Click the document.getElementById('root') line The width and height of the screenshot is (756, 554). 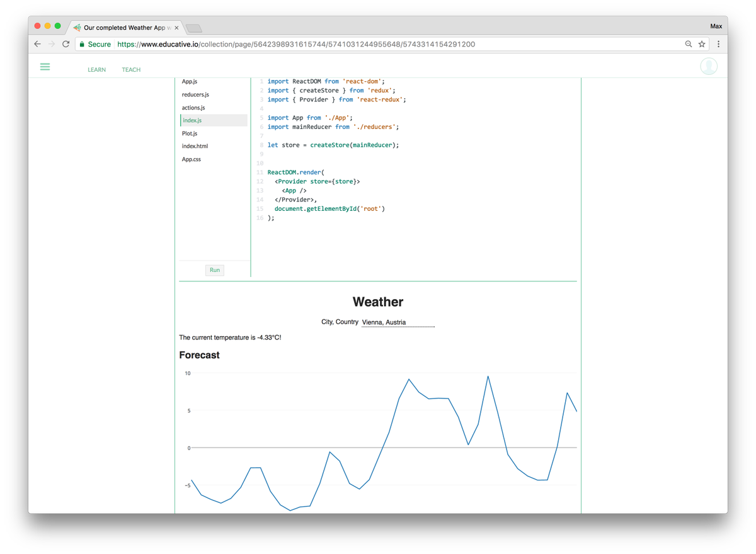[329, 208]
